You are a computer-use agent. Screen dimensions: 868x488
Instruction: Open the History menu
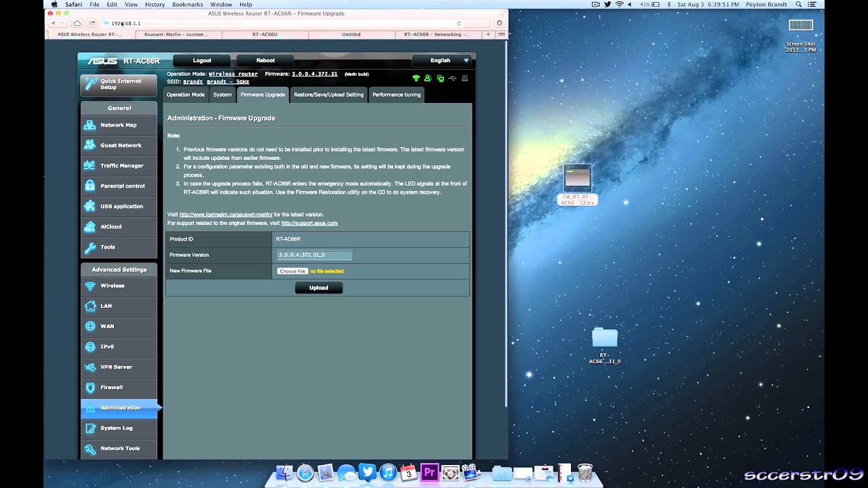click(155, 4)
